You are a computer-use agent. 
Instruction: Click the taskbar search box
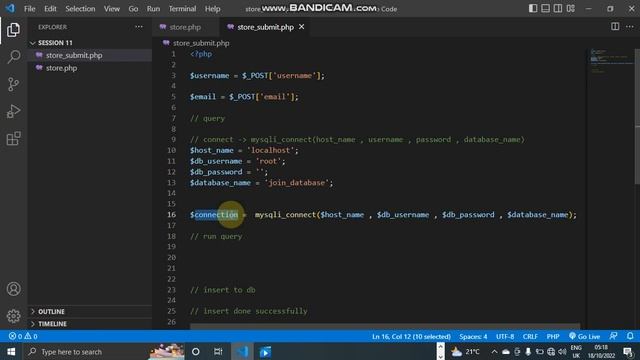[x=104, y=351]
